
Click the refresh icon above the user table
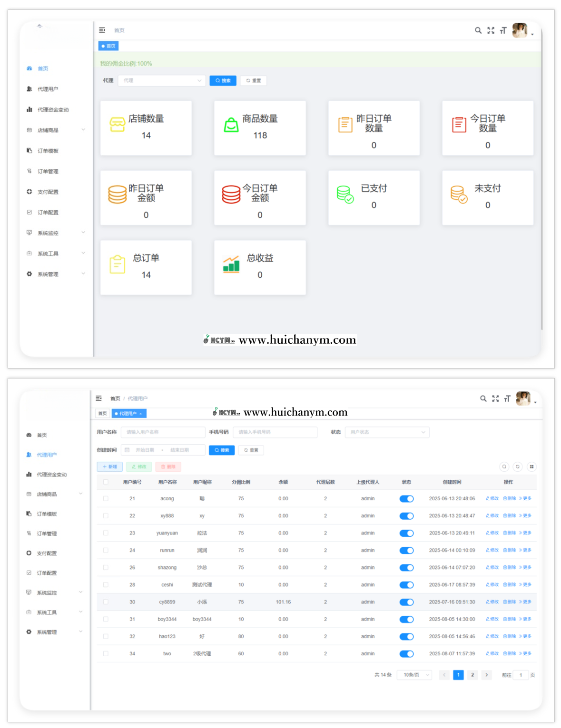[x=518, y=466]
